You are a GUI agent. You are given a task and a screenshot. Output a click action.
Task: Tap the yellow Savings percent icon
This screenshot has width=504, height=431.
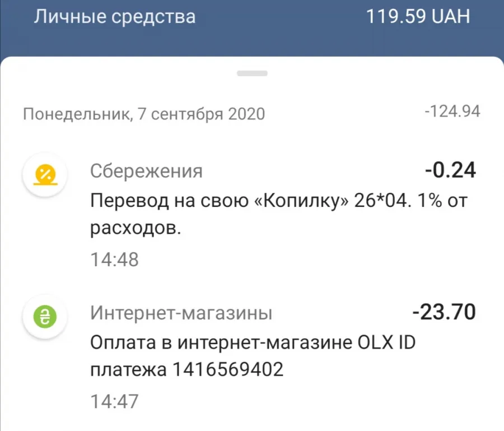click(x=45, y=175)
